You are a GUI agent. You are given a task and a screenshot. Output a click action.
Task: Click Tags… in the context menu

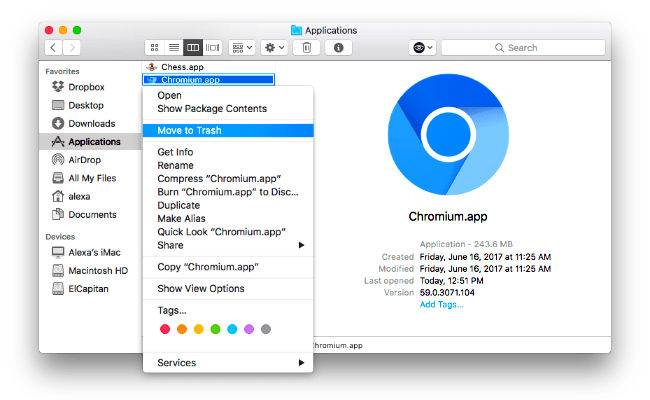[171, 310]
